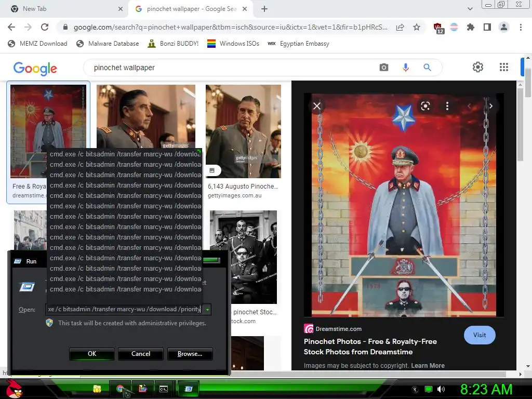
Task: Click the volume speaker tray icon
Action: pyautogui.click(x=441, y=389)
